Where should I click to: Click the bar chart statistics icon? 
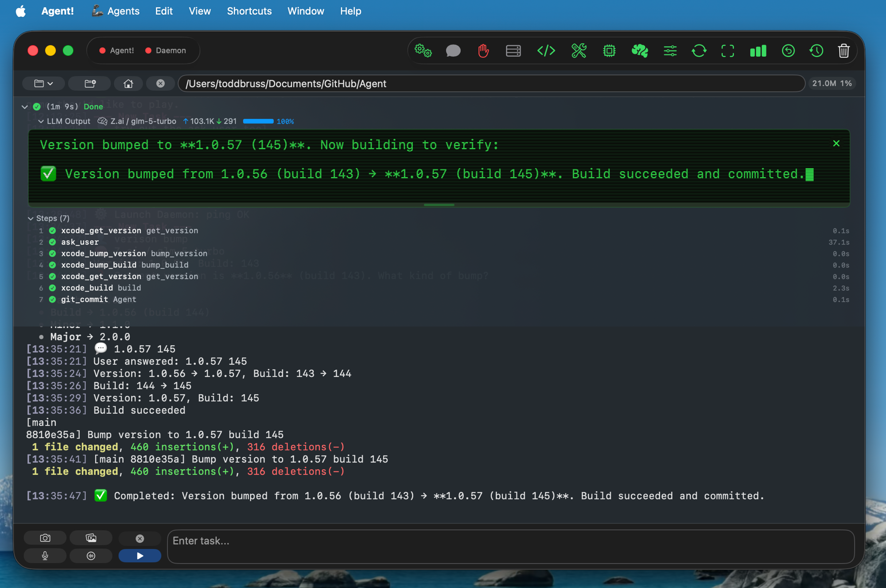click(758, 51)
